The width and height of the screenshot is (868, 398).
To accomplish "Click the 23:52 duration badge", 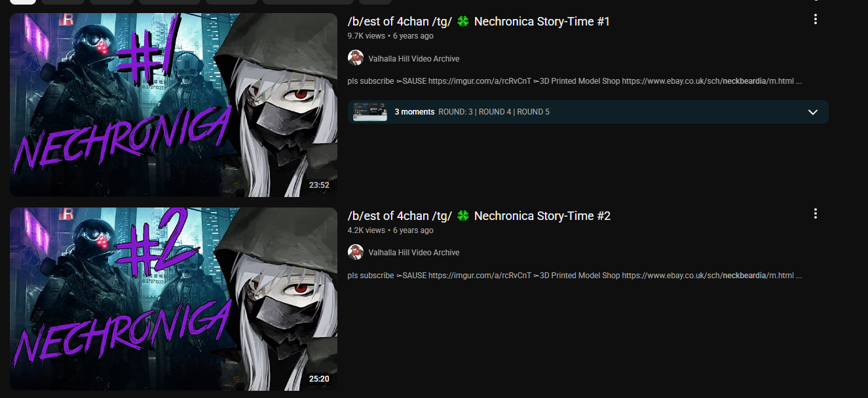I will point(319,185).
